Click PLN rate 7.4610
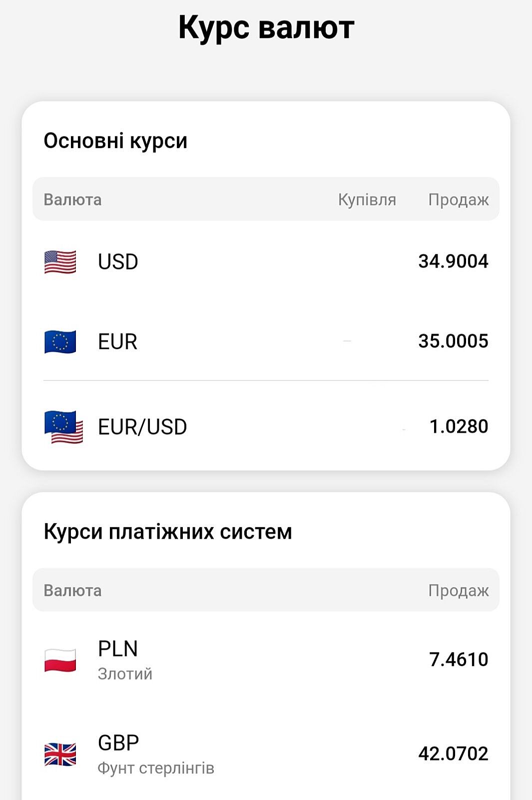 459,659
